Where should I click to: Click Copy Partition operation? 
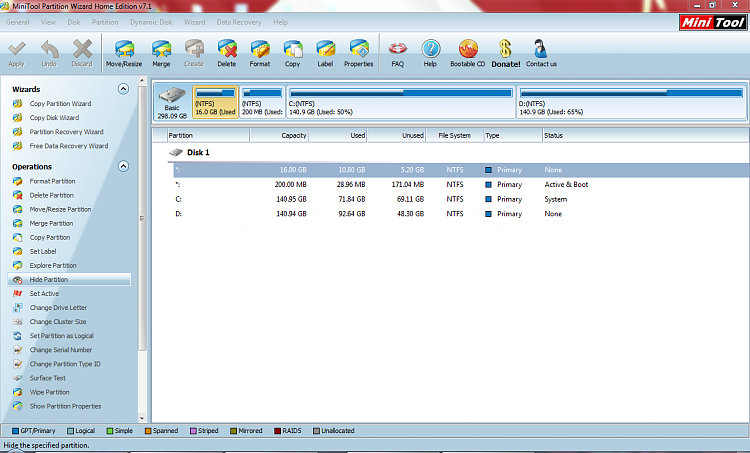[50, 237]
